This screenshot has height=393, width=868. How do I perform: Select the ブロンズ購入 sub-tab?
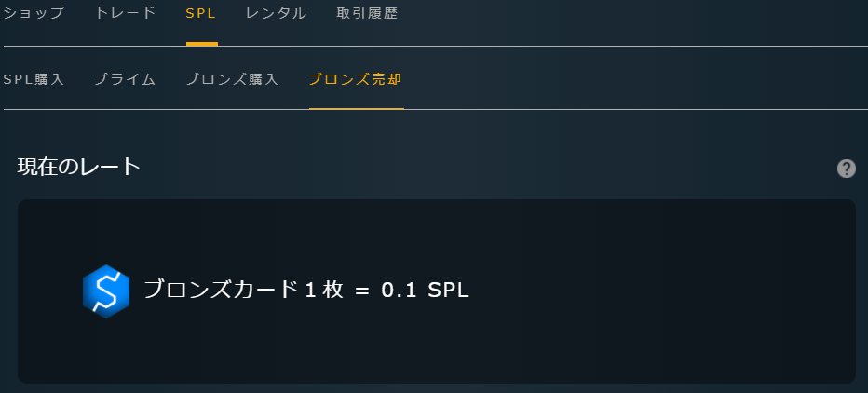[232, 79]
